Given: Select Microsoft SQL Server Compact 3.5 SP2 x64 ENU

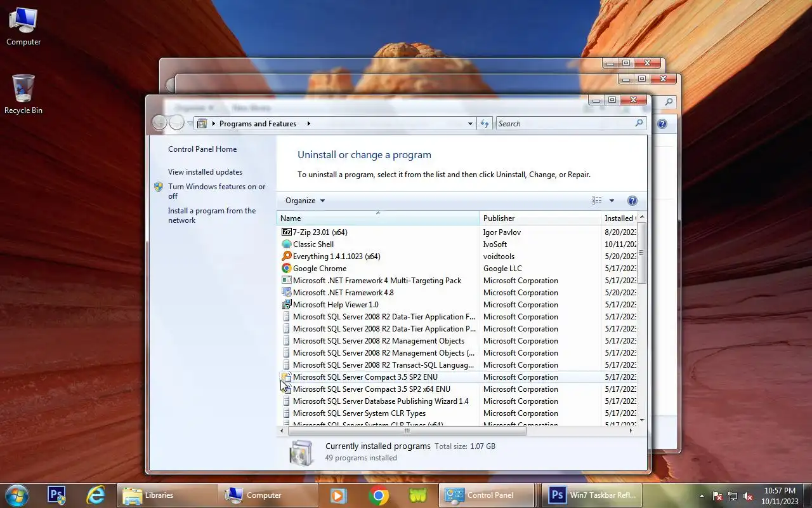Looking at the screenshot, I should pos(457,389).
